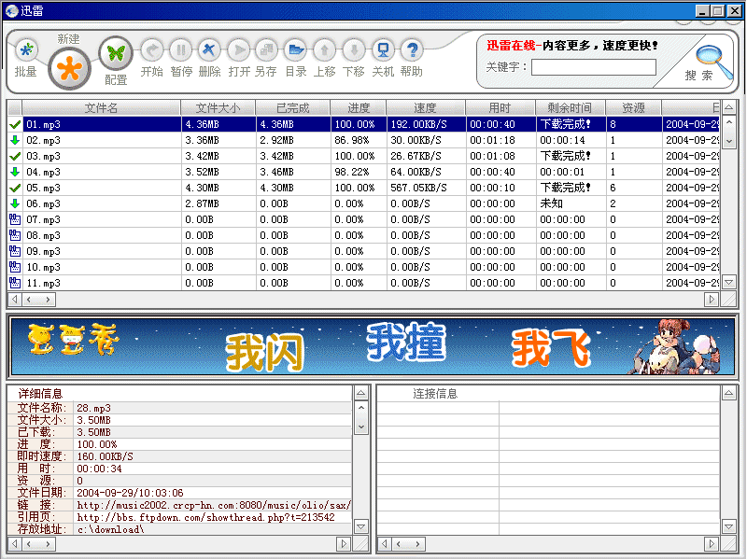Image resolution: width=747 pixels, height=560 pixels.
Task: Open the 目录 folder icon
Action: [296, 50]
